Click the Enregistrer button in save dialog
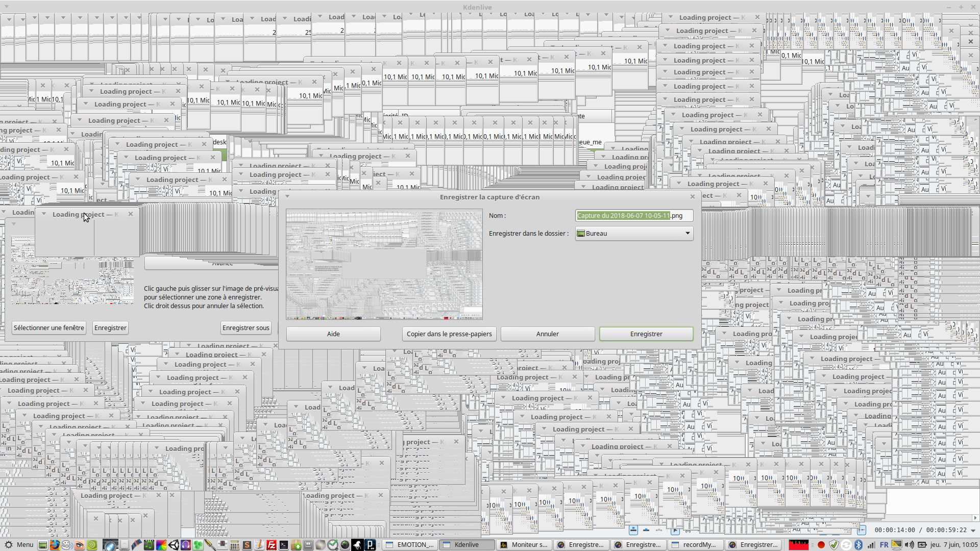The height and width of the screenshot is (551, 980). [646, 334]
